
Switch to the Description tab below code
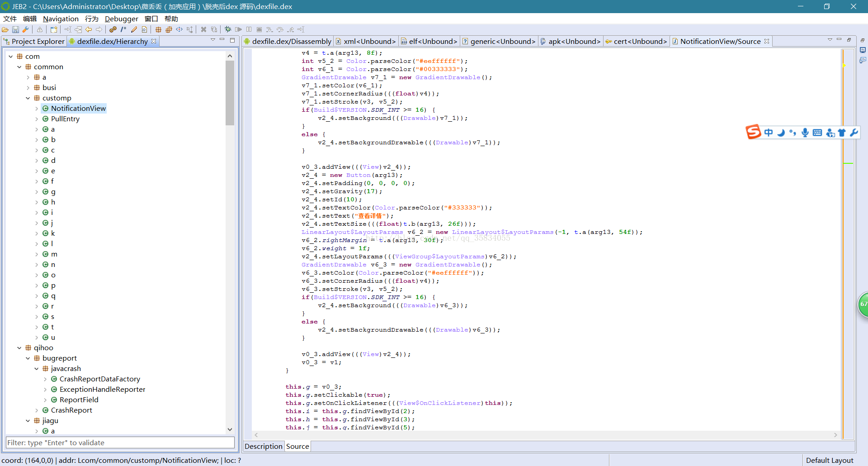pos(263,446)
